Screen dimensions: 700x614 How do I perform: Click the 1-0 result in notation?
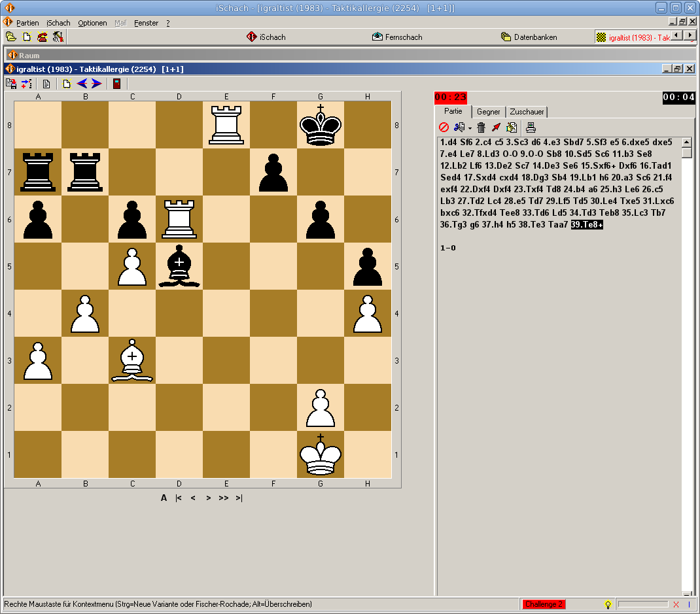[x=447, y=248]
